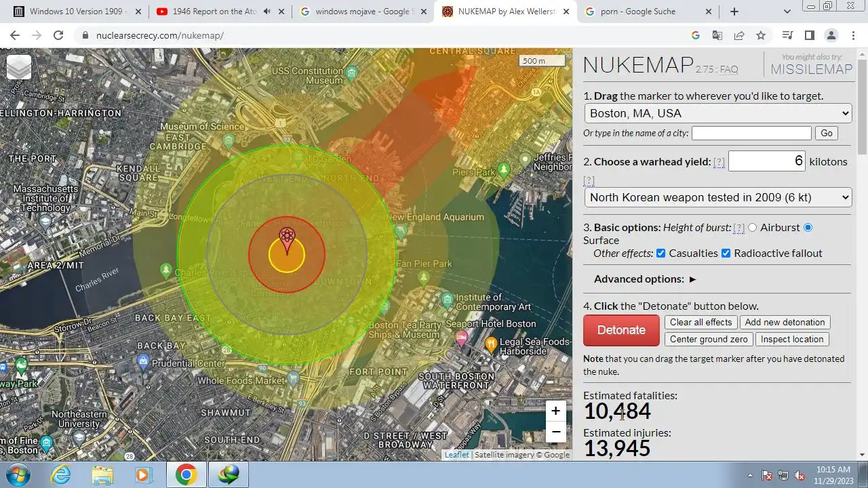Screen dimensions: 868x488
Task: Zoom in with the map plus button
Action: tap(555, 411)
